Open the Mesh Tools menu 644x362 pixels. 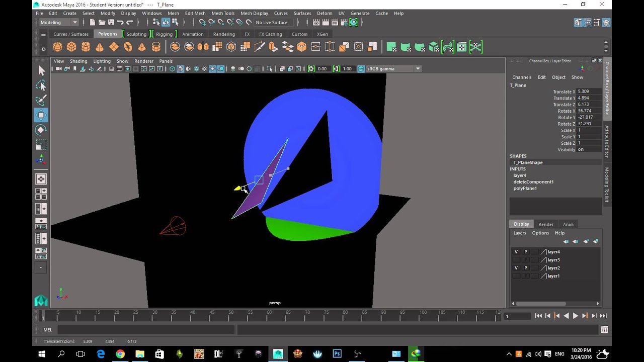[223, 13]
